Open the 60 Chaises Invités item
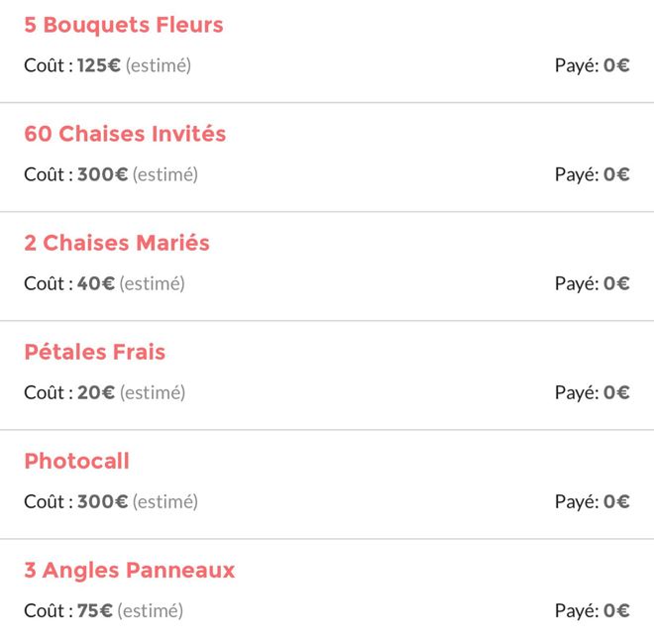This screenshot has width=654, height=644. click(x=125, y=135)
